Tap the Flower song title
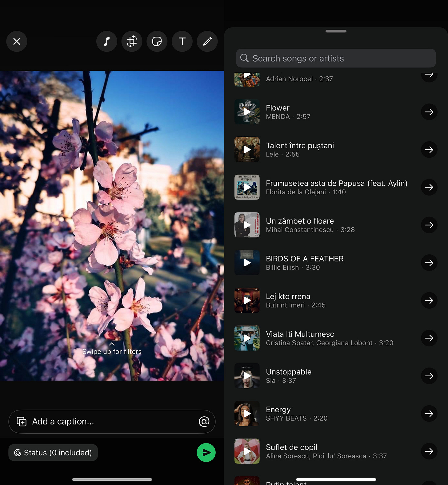 click(278, 108)
